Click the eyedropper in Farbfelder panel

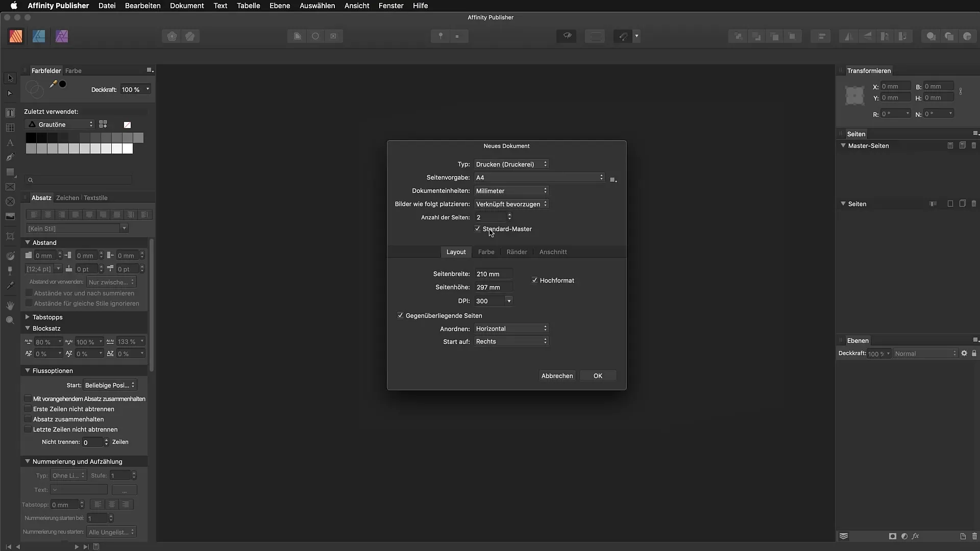(x=53, y=84)
